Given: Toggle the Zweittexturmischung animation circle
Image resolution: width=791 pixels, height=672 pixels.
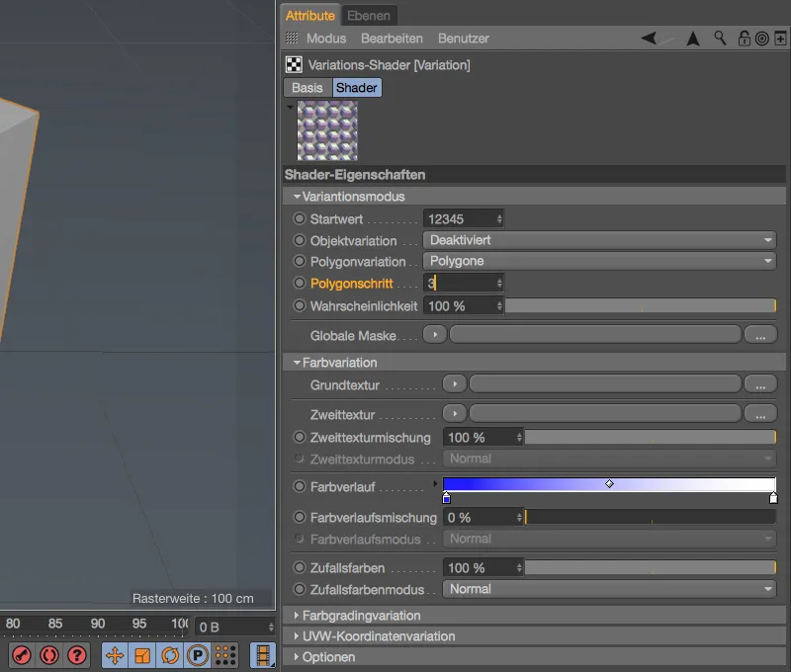Looking at the screenshot, I should pyautogui.click(x=300, y=437).
